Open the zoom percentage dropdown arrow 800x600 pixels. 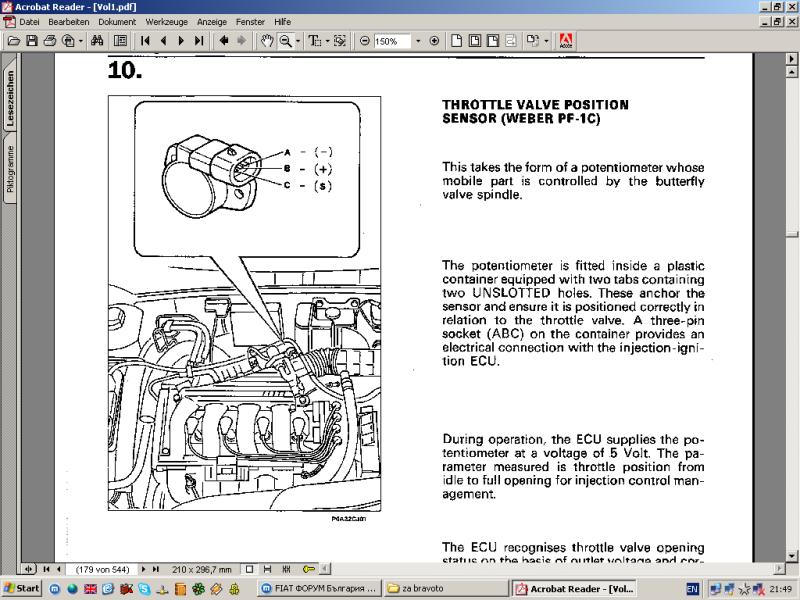[x=418, y=41]
